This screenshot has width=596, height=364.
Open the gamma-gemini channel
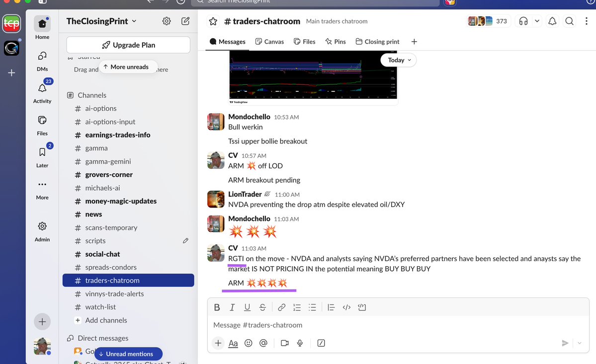click(128, 162)
